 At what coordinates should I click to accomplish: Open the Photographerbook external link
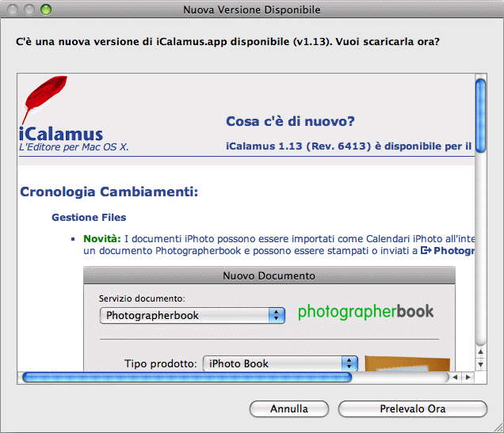click(x=448, y=251)
